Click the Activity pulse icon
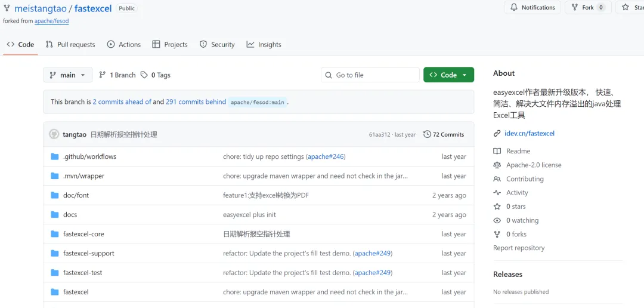 click(497, 193)
